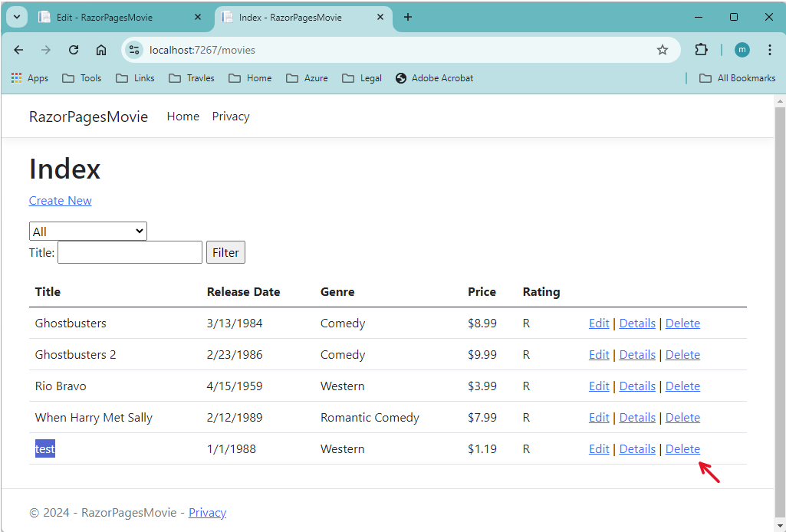Click the Create New link
786x532 pixels.
61,201
